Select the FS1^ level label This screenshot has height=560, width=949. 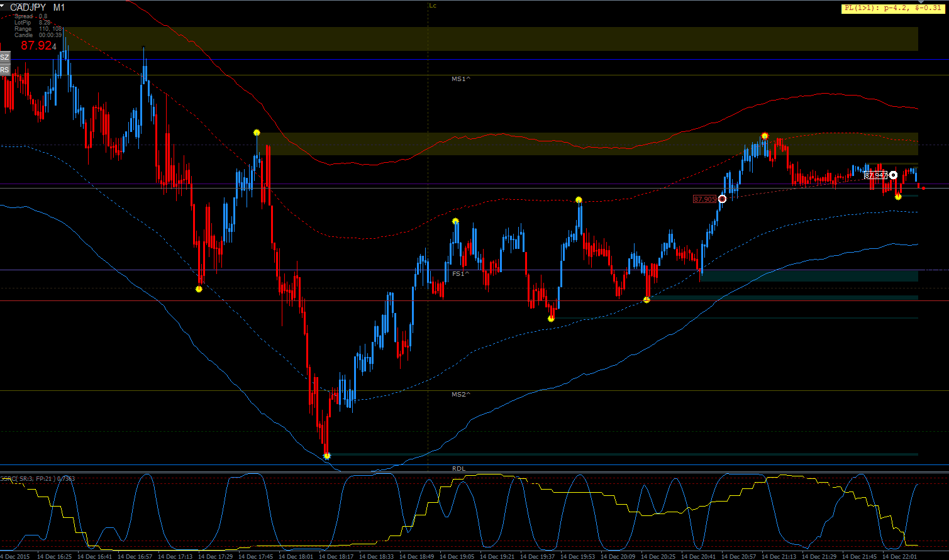point(460,274)
